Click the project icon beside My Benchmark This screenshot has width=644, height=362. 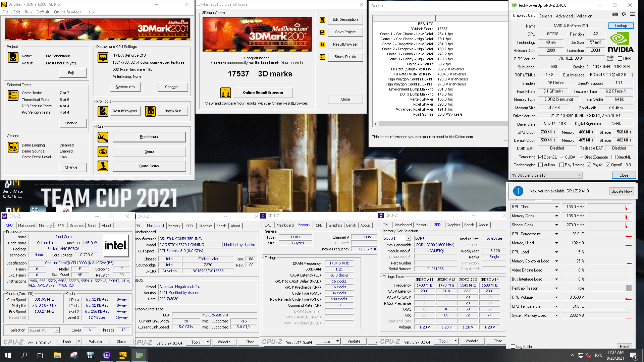[13, 58]
